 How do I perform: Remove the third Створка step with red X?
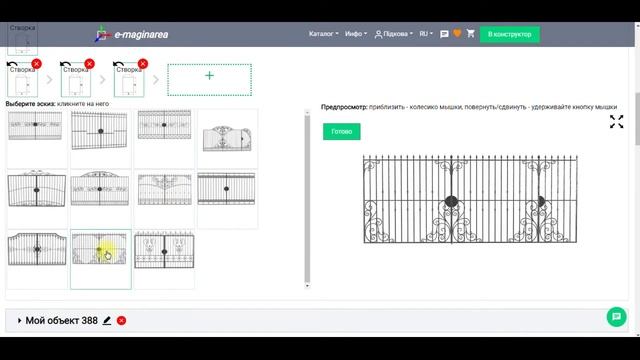pyautogui.click(x=142, y=64)
